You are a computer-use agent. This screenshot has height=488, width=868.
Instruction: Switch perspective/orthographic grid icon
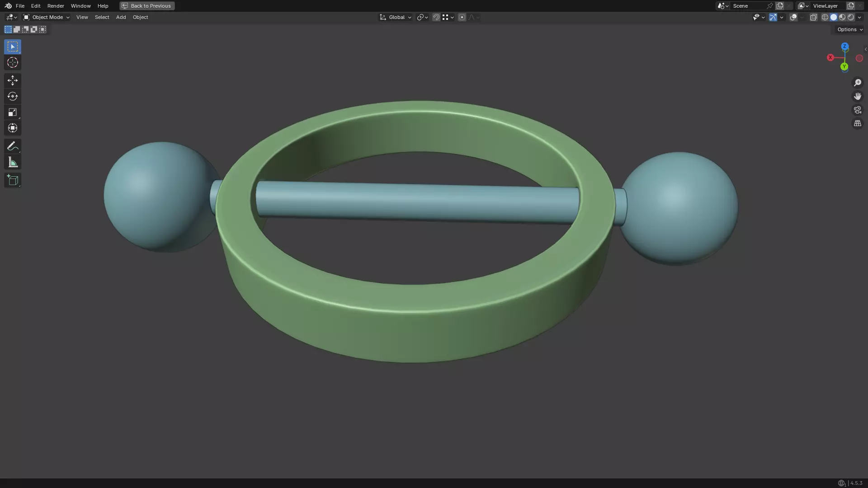pyautogui.click(x=858, y=123)
